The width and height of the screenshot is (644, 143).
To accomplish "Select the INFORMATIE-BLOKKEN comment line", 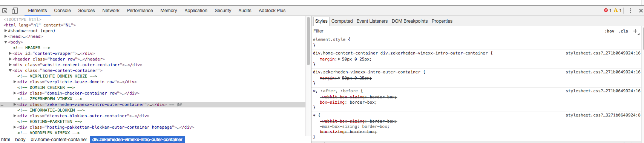I will [x=51, y=110].
